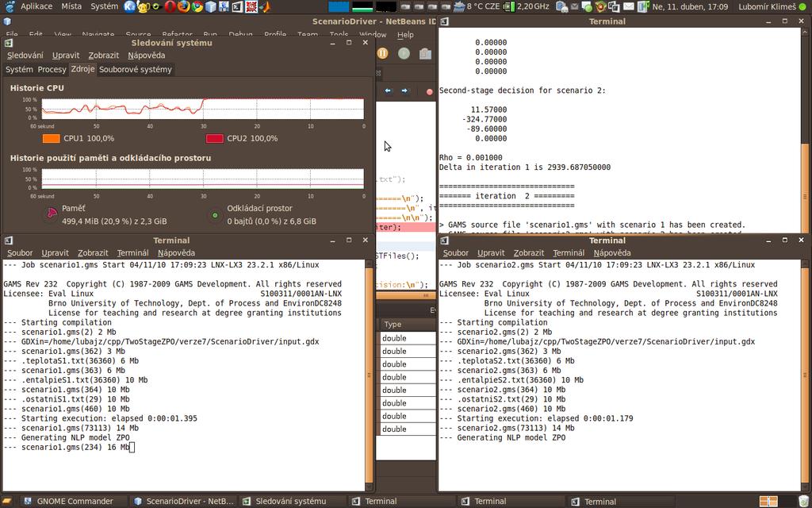The image size is (812, 508).
Task: Click the blue CPU monitor applet in the top panel
Action: coord(339,6)
